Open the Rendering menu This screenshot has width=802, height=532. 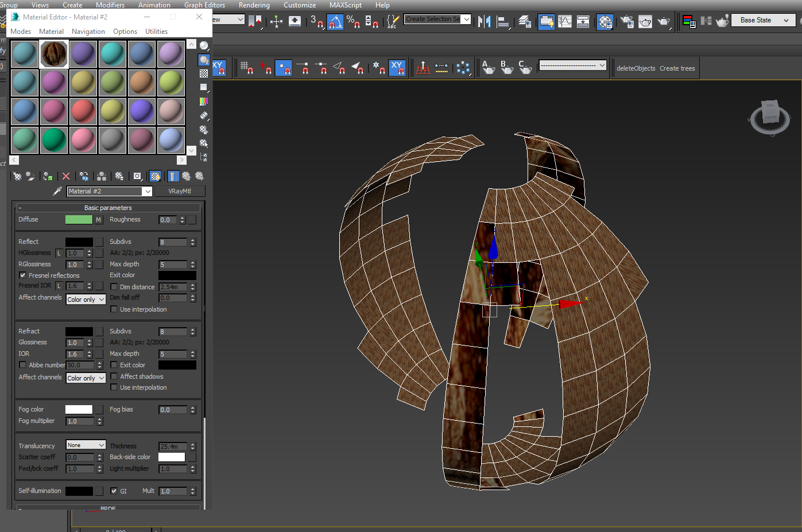pyautogui.click(x=254, y=5)
